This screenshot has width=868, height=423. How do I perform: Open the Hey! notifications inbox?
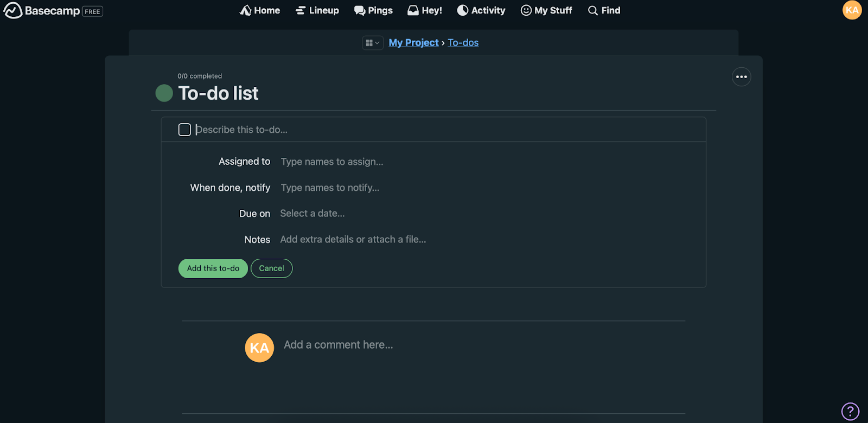pos(425,10)
